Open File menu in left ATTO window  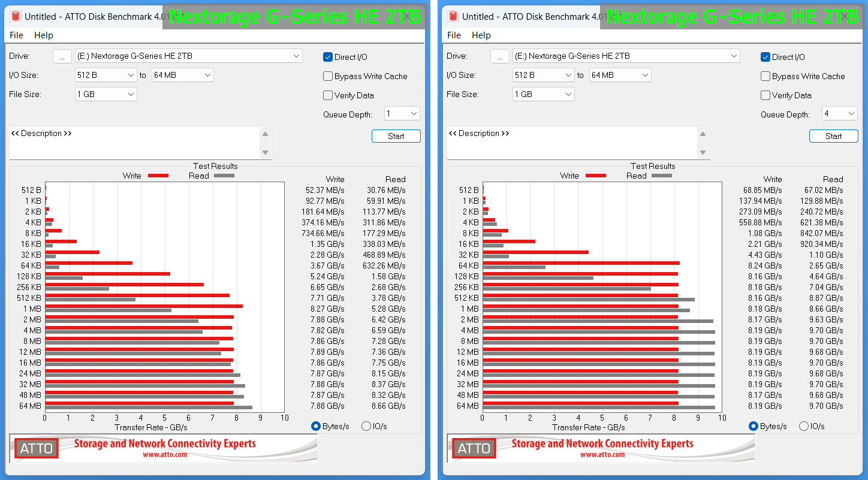(x=16, y=35)
